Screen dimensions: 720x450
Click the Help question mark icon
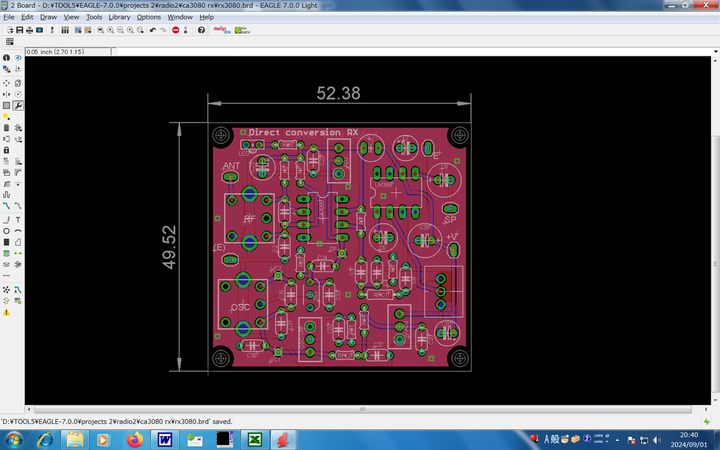201,30
